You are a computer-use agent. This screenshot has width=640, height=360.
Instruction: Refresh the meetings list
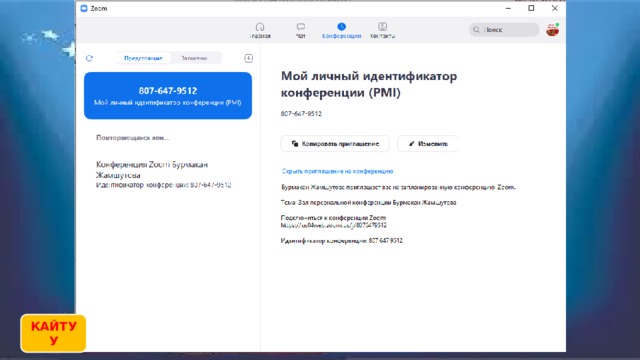coord(89,58)
